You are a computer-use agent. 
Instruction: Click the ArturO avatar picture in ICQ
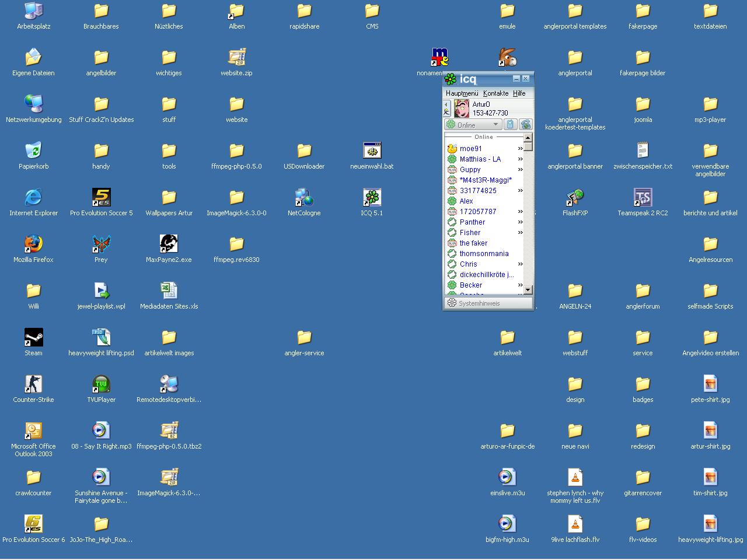[x=462, y=108]
